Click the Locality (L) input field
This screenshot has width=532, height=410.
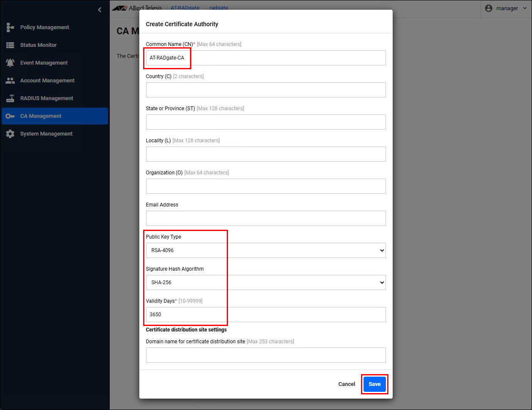pyautogui.click(x=266, y=154)
